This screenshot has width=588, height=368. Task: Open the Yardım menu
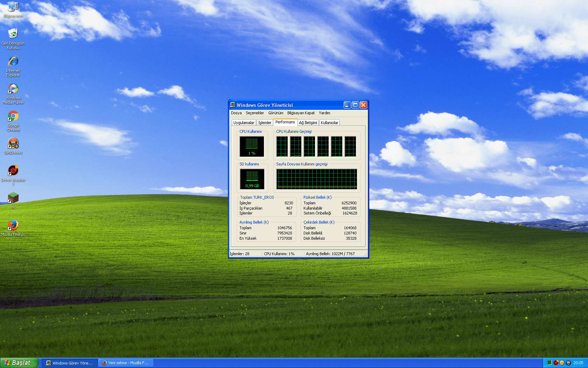tap(324, 113)
